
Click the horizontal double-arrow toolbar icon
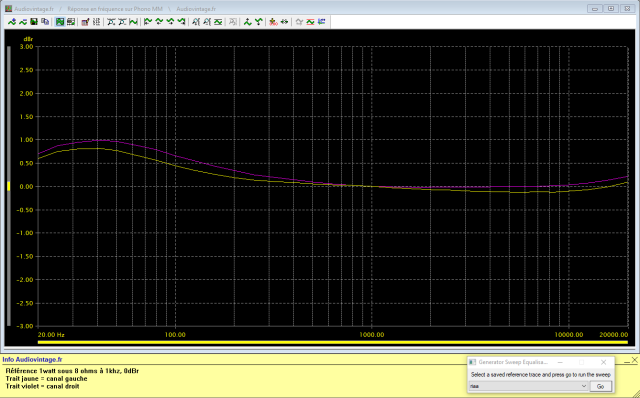pos(284,22)
